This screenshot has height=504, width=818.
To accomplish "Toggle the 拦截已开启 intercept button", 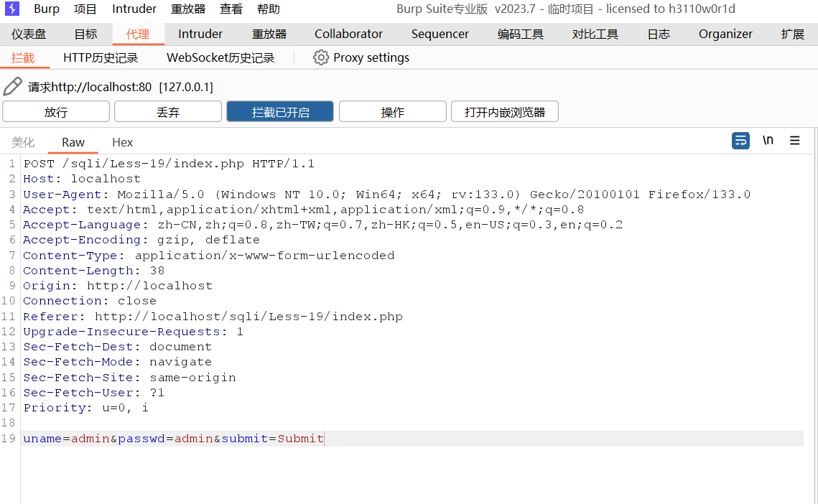I will coord(280,112).
